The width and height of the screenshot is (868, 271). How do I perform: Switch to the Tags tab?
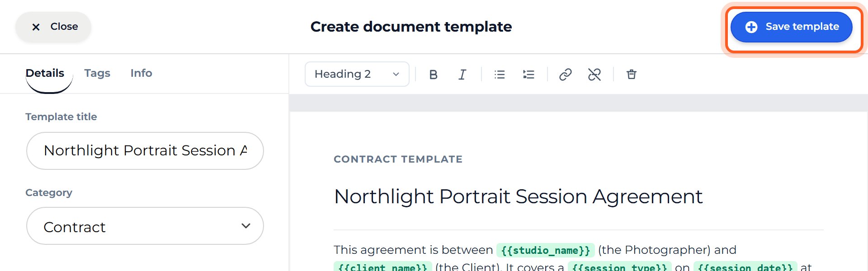[x=97, y=73]
